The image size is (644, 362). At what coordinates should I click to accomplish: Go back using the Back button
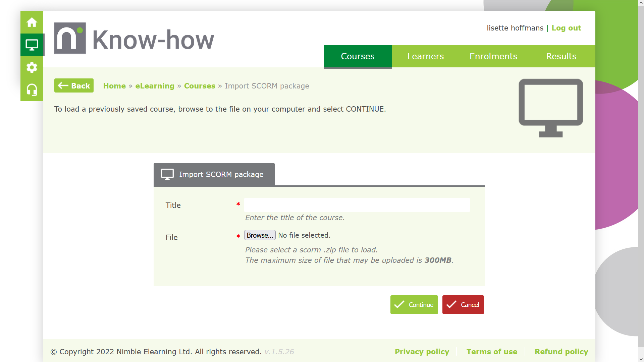(x=74, y=86)
